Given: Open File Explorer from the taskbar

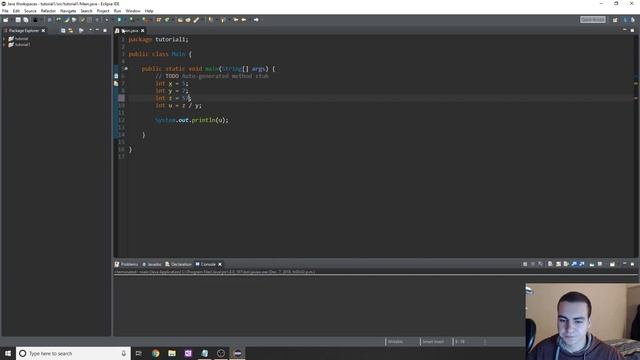Looking at the screenshot, I should pyautogui.click(x=172, y=353).
